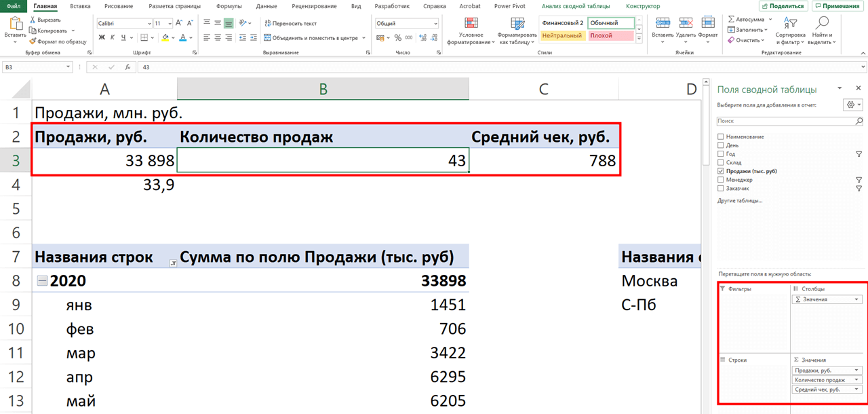Apply percent number style

point(397,38)
